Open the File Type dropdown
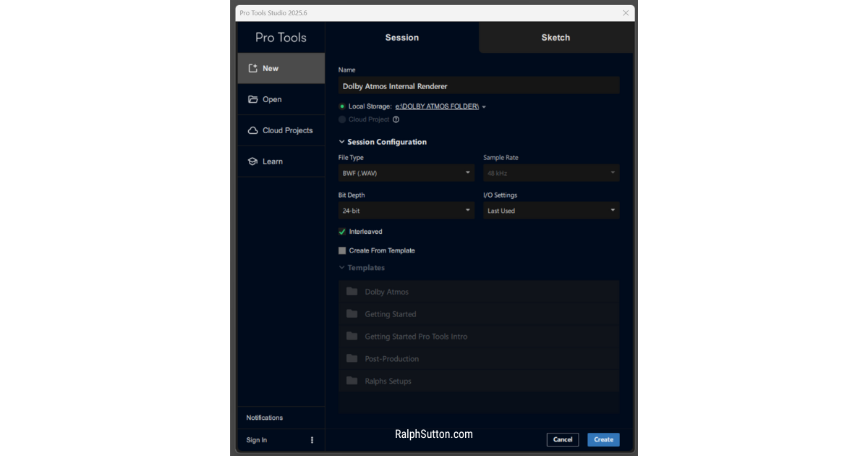Image resolution: width=868 pixels, height=456 pixels. tap(405, 173)
